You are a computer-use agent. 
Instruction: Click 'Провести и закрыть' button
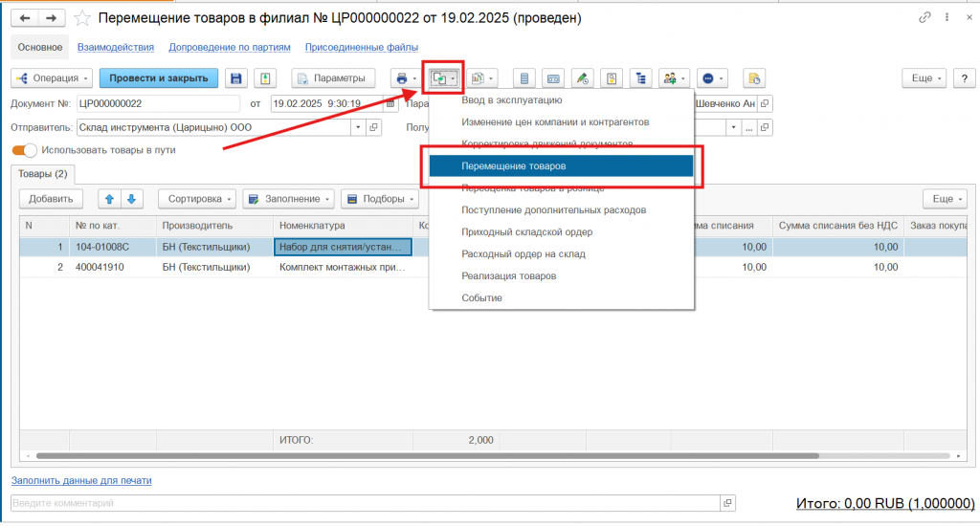159,78
